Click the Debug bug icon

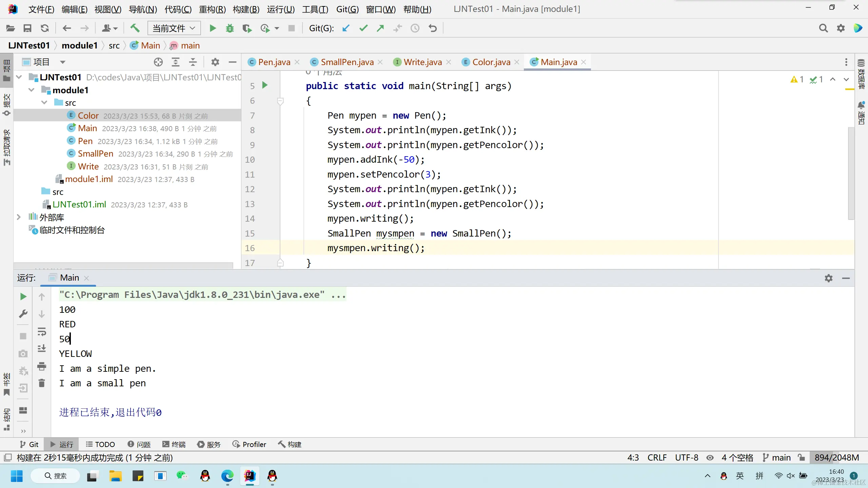[230, 28]
